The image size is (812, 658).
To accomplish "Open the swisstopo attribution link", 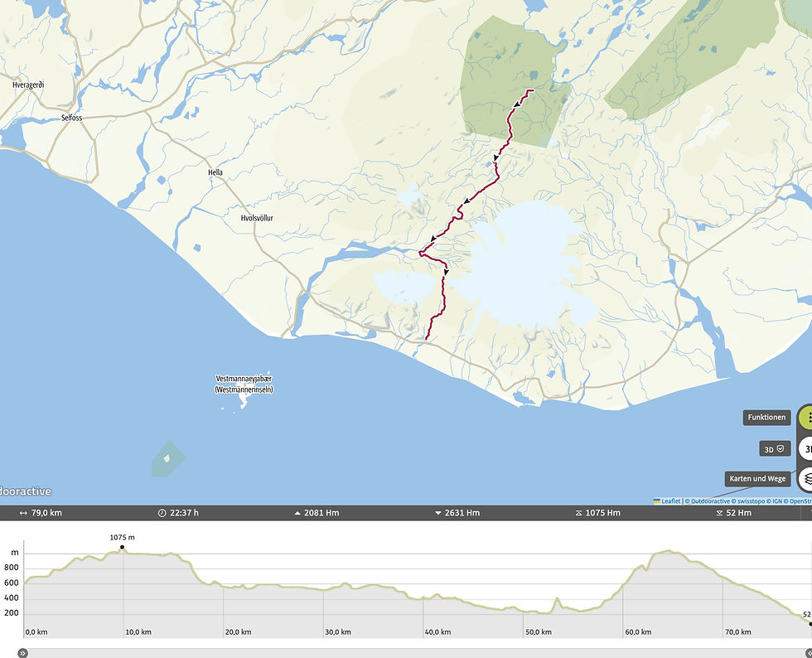I will 747,501.
